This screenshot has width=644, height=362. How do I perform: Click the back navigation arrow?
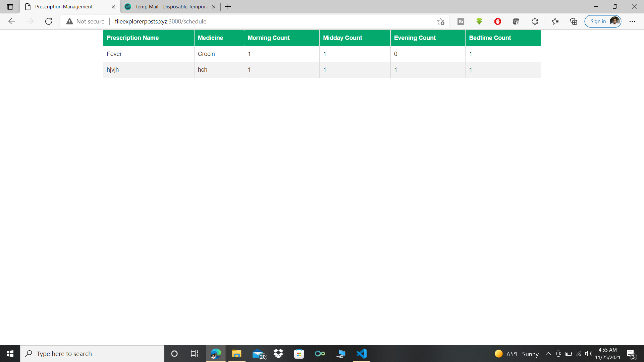coord(12,21)
